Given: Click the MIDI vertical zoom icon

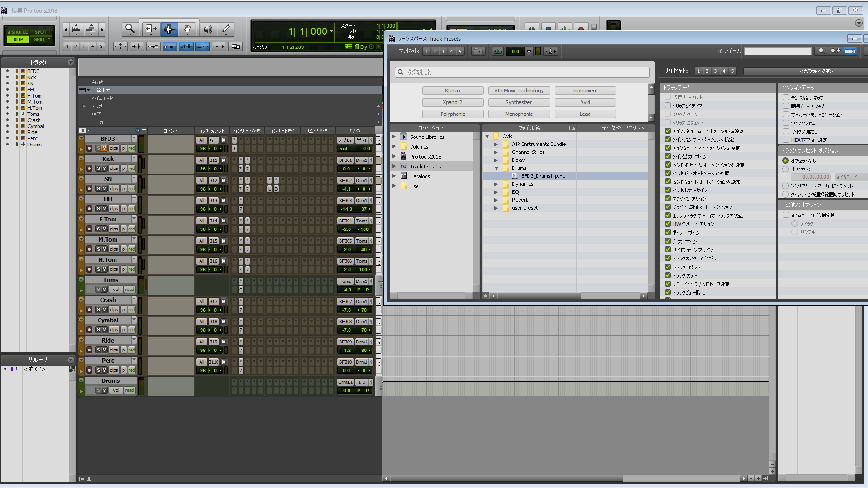Looking at the screenshot, I should (x=91, y=30).
